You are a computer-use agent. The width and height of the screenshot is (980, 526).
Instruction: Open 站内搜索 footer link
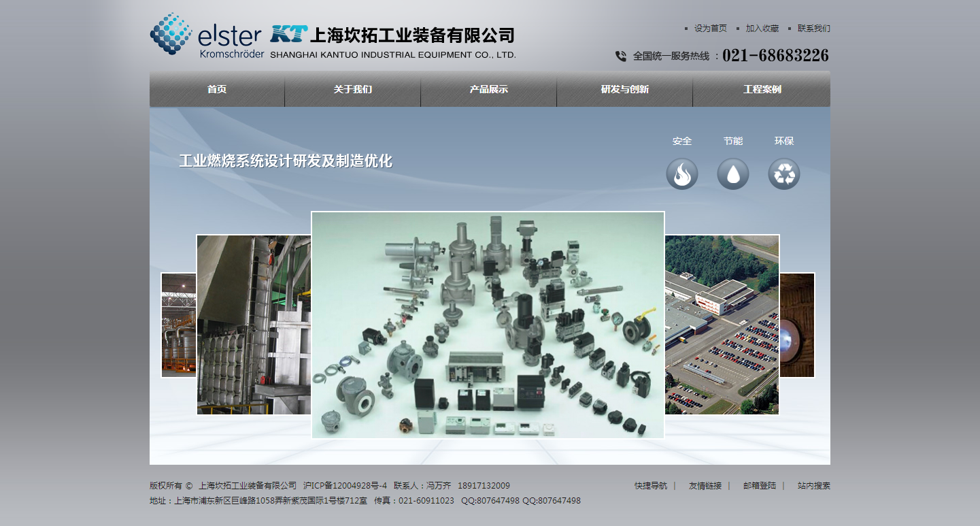pos(814,486)
